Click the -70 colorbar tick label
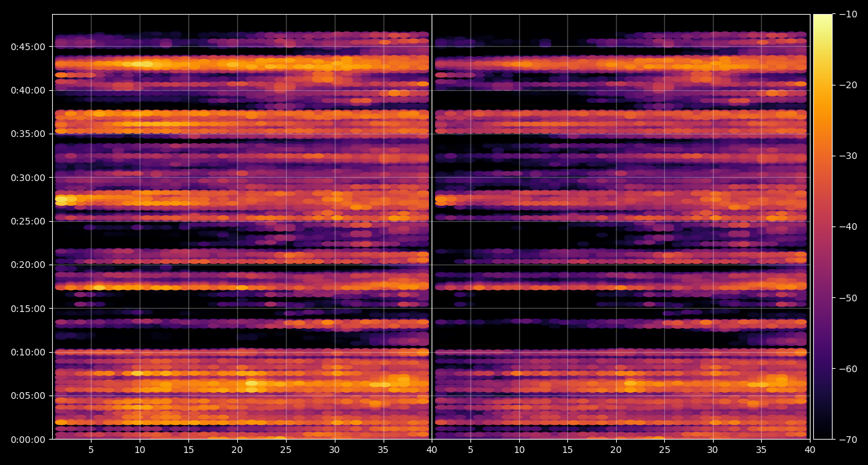Screen dimensions: 868x465 click(848, 440)
